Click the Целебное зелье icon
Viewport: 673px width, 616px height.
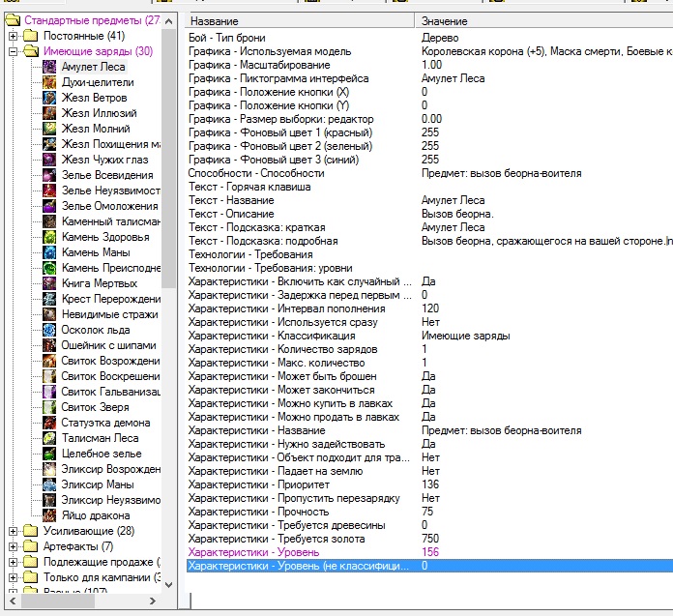click(x=49, y=454)
